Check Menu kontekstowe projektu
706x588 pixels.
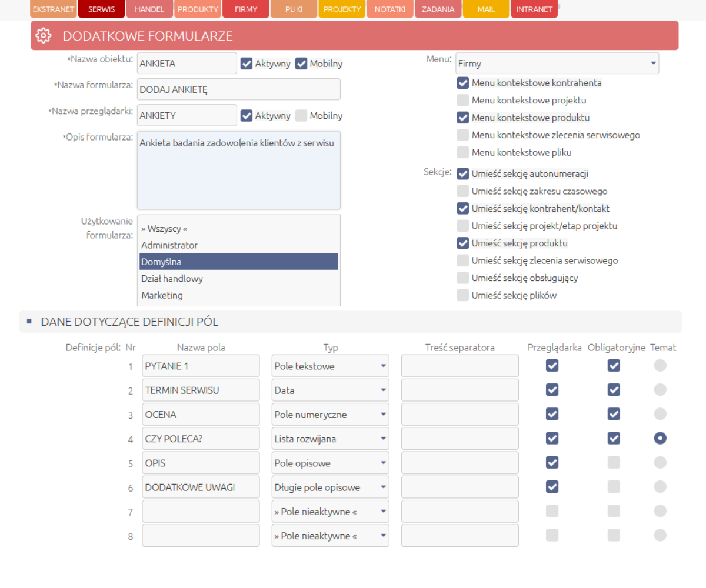tap(463, 101)
